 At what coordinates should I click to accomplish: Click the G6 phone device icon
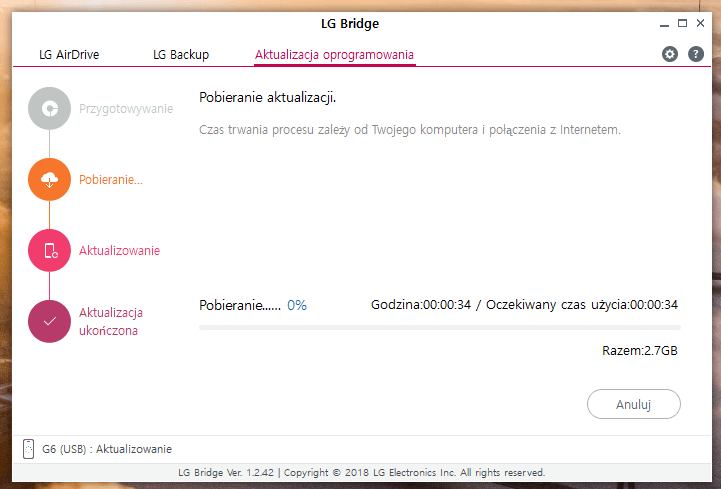(x=29, y=449)
